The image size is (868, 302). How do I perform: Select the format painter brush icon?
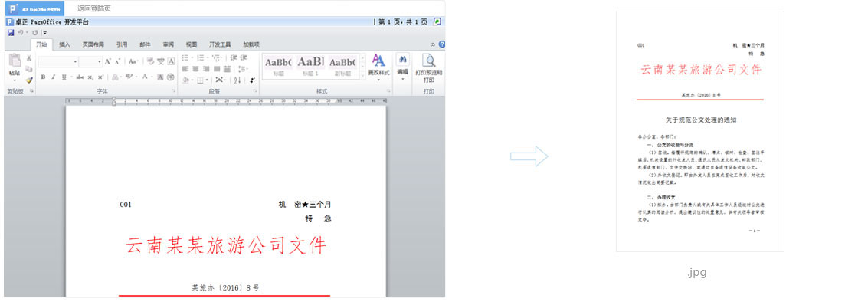(29, 80)
